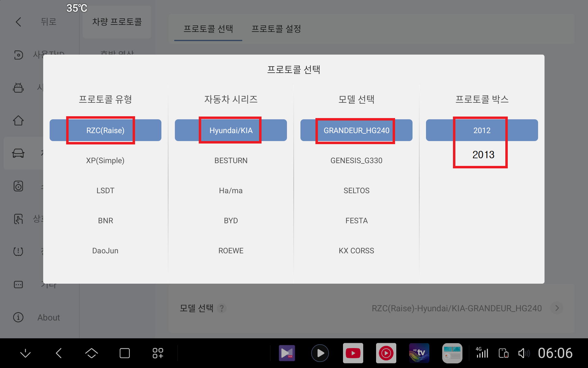Expand model selection chevron arrow

[557, 308]
